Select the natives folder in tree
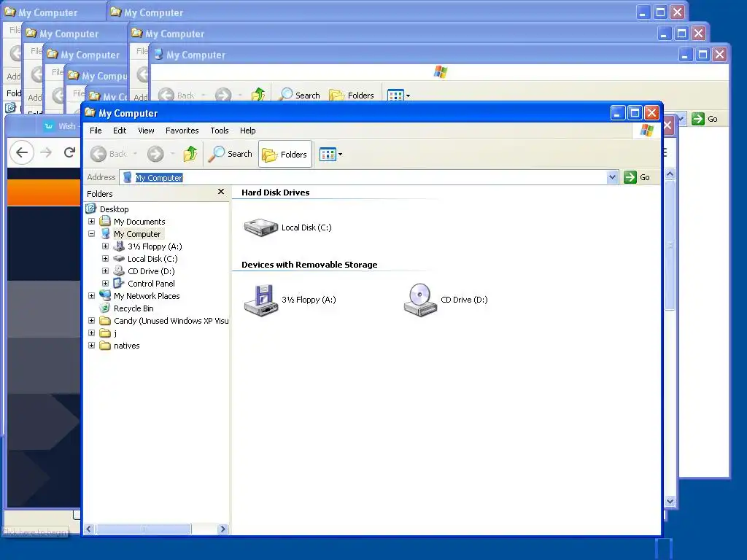This screenshot has height=560, width=747. click(127, 345)
